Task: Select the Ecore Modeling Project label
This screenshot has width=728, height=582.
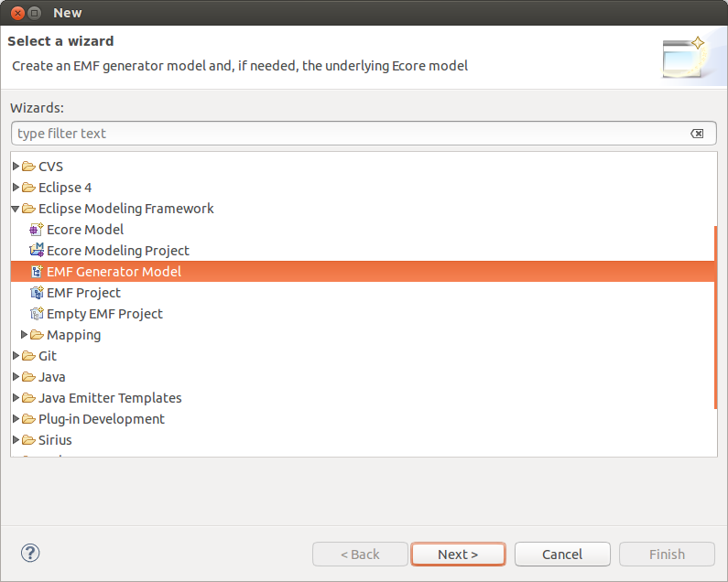Action: click(x=118, y=251)
